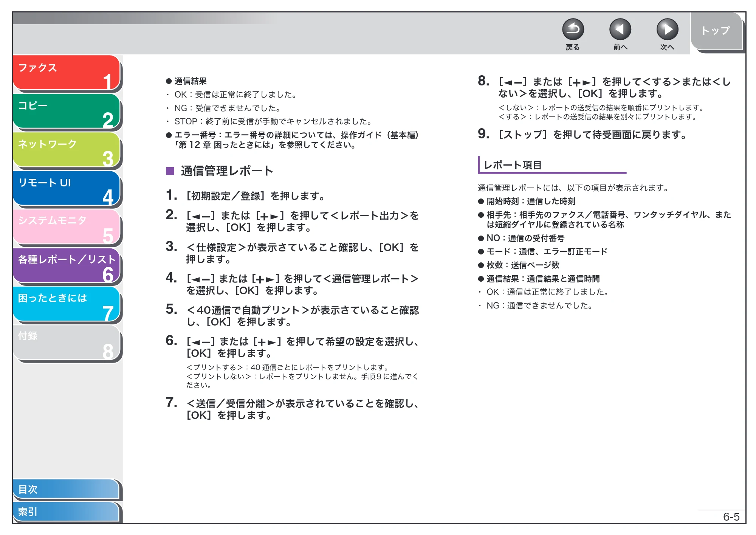This screenshot has width=756, height=535.
Task: Open the 困ったときには chapter tab
Action: point(67,304)
